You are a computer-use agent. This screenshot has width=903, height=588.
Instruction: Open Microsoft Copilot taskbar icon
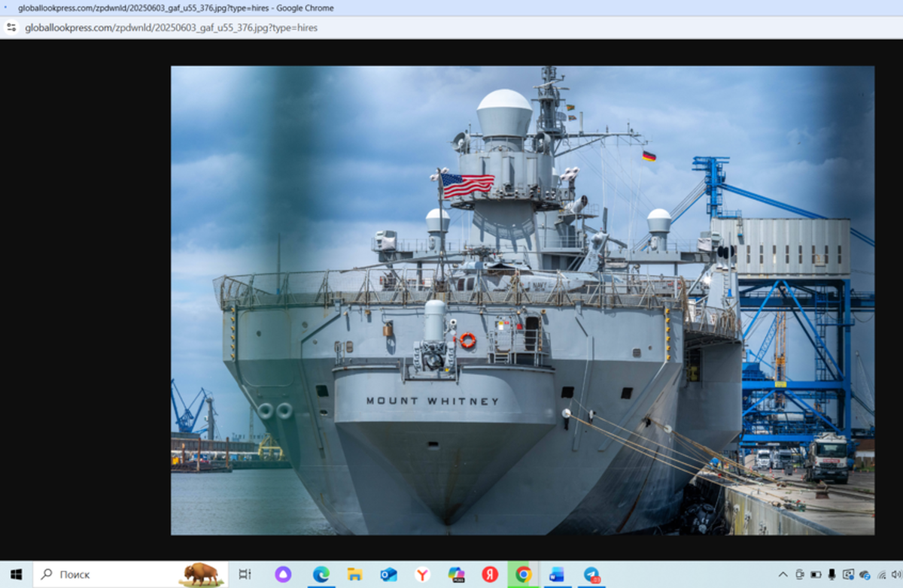pos(456,574)
